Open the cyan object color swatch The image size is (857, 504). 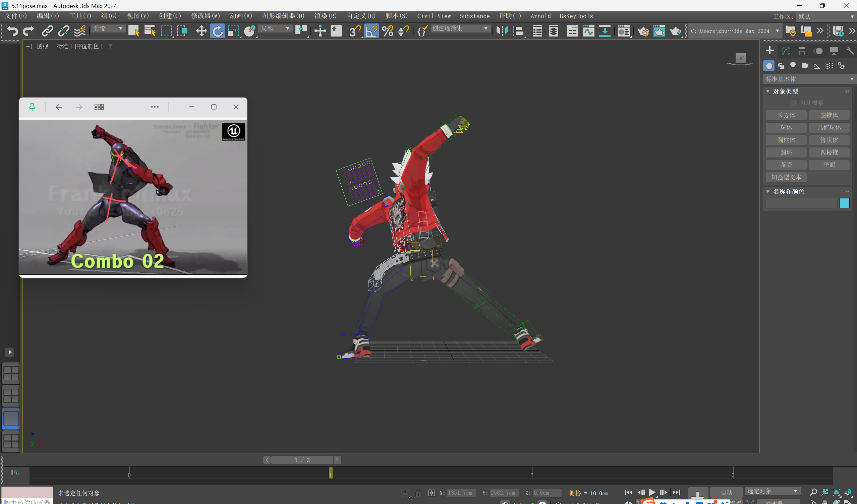click(844, 203)
